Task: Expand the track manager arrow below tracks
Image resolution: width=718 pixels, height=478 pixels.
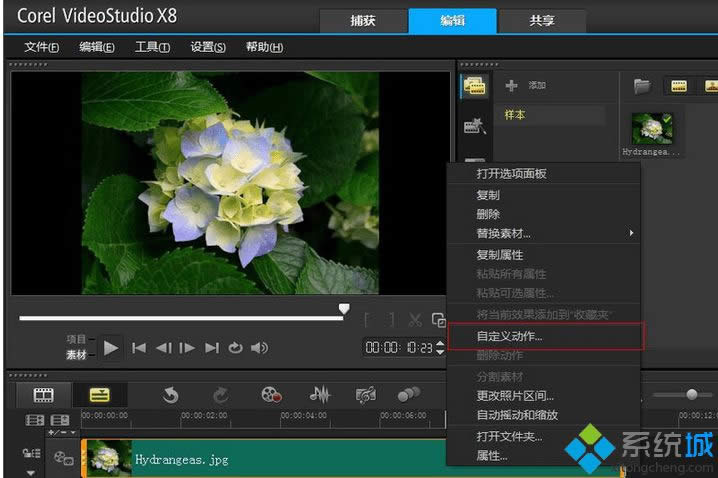Action: coord(30,472)
